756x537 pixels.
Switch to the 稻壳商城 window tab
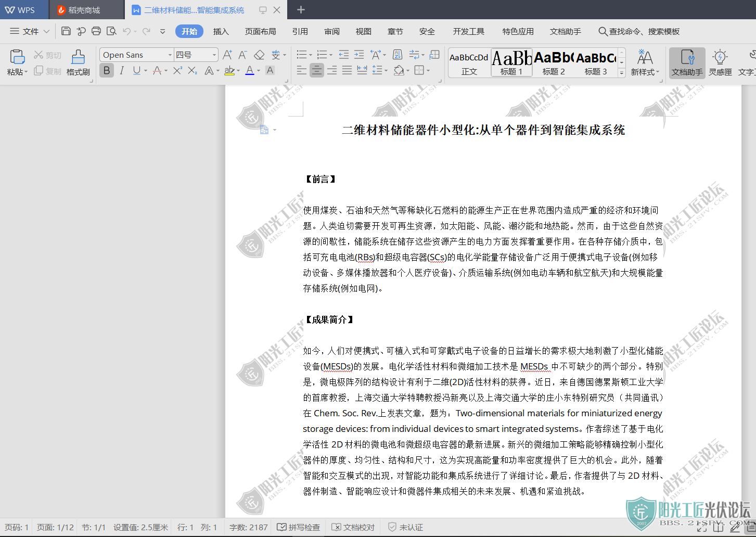tap(86, 10)
